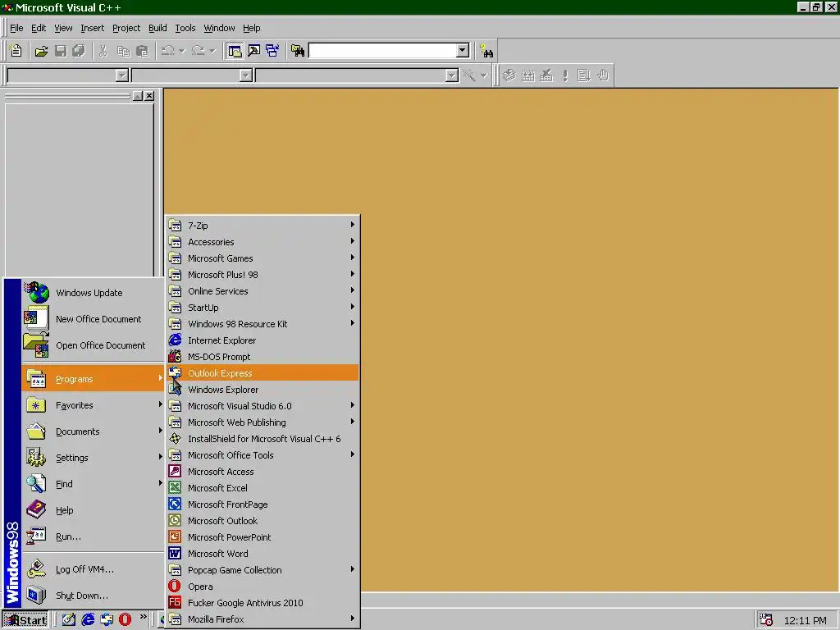This screenshot has width=840, height=630.
Task: Open the Insert menu
Action: 92,28
